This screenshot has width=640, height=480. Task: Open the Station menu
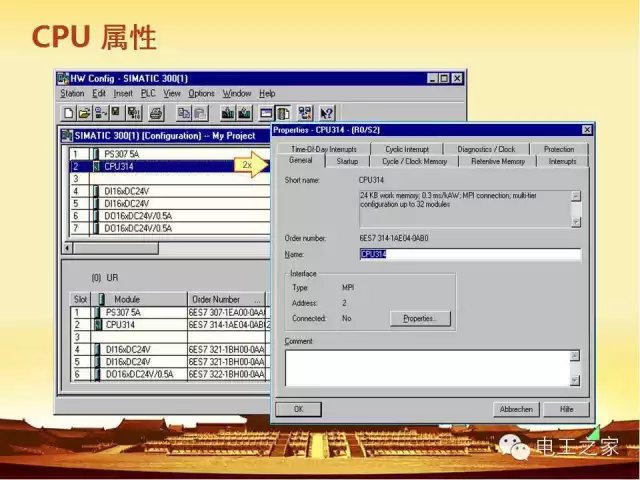pyautogui.click(x=72, y=93)
